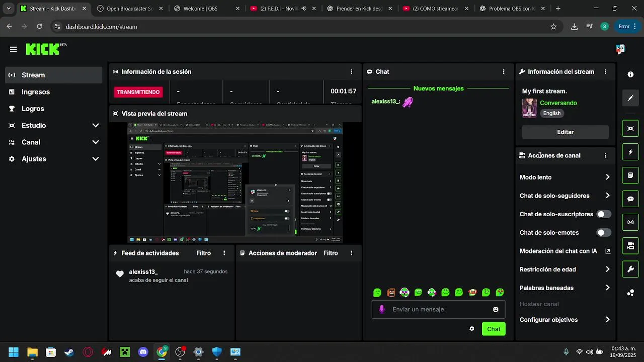Open chat settings gear beside Chat button
Image resolution: width=644 pixels, height=362 pixels.
471,329
